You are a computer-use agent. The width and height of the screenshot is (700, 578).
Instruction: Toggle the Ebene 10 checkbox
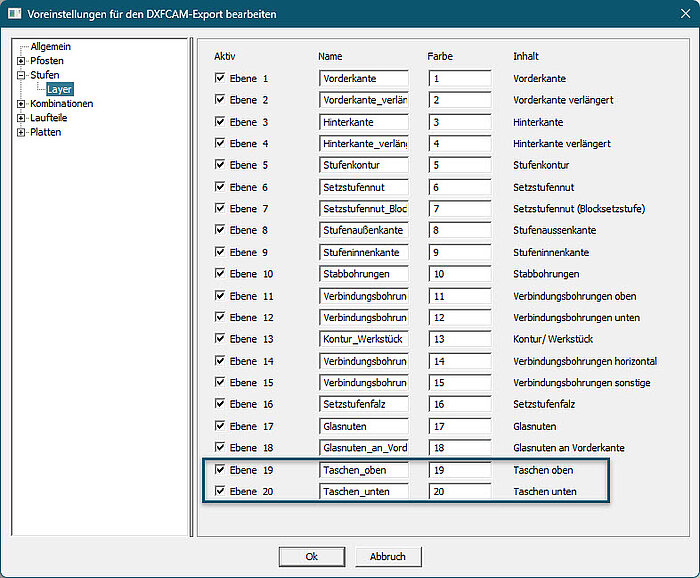[x=220, y=273]
